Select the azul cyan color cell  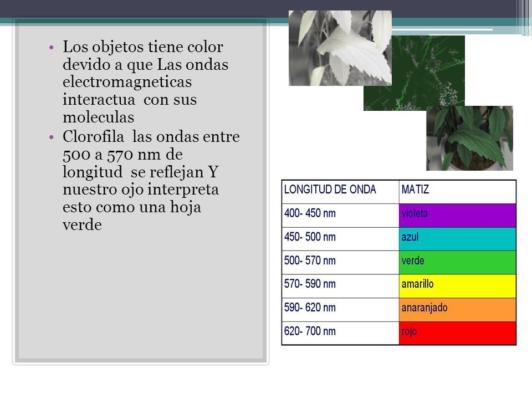tap(457, 239)
